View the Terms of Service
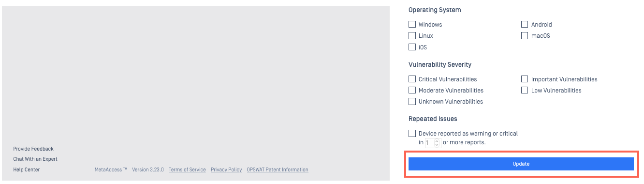This screenshot has width=644, height=184. click(187, 169)
